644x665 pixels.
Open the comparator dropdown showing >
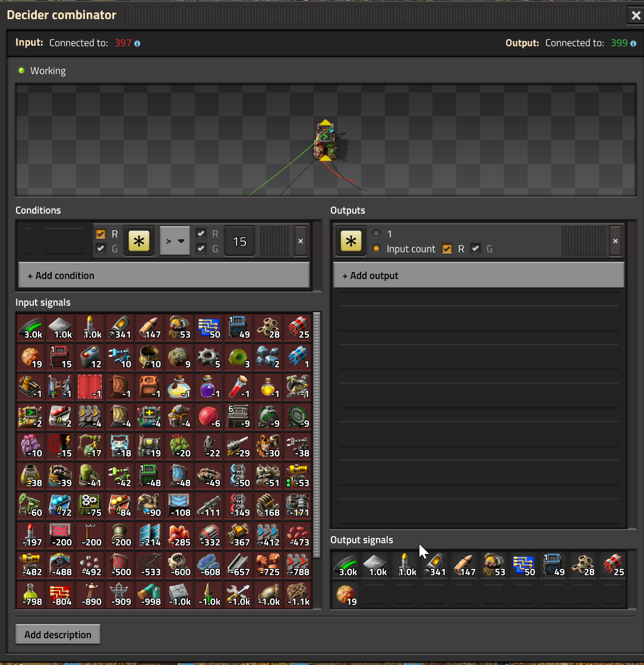point(175,241)
